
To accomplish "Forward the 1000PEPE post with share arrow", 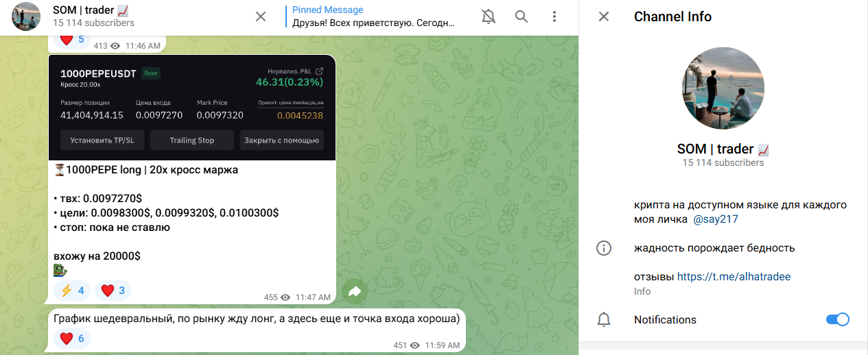I will tap(355, 292).
